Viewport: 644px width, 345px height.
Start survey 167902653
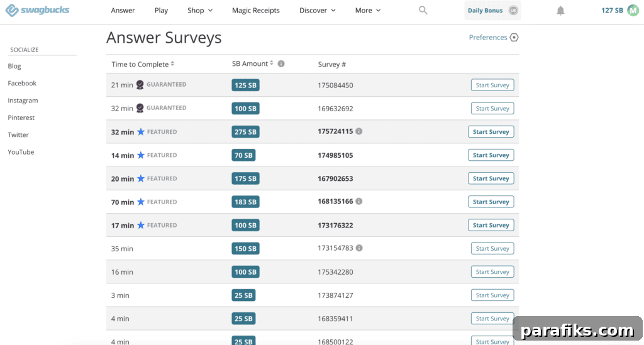click(x=491, y=178)
